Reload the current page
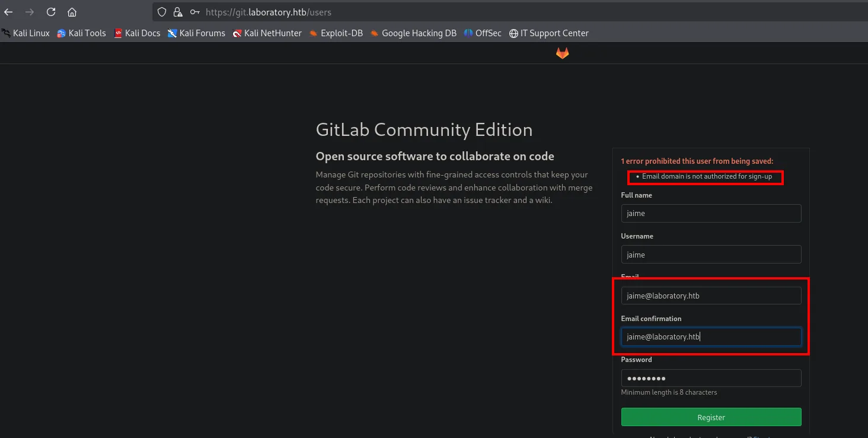Screen dimensions: 868x438 pyautogui.click(x=51, y=12)
